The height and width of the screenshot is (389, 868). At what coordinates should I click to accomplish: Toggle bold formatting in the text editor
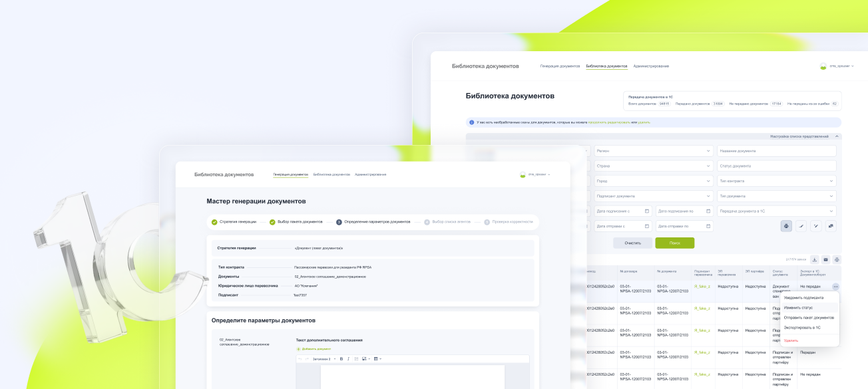(x=341, y=359)
